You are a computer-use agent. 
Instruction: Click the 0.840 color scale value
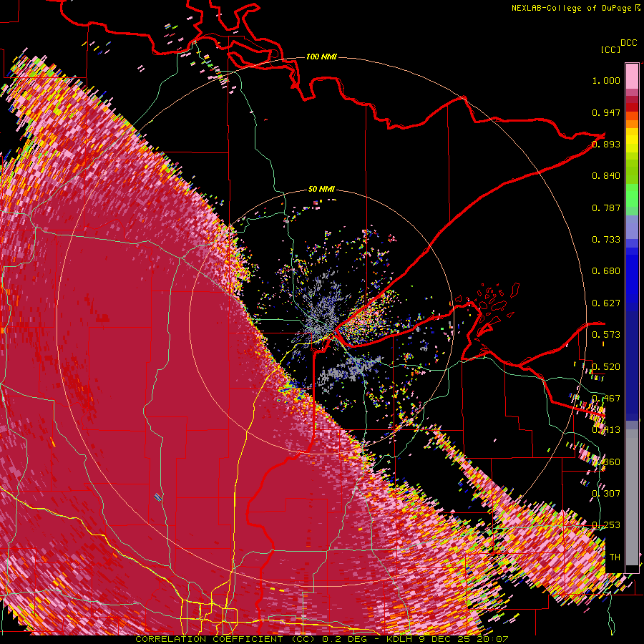[x=606, y=176]
